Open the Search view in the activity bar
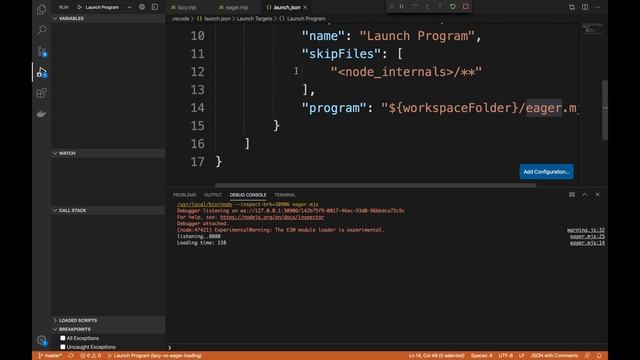Image resolution: width=640 pixels, height=360 pixels. 41,30
